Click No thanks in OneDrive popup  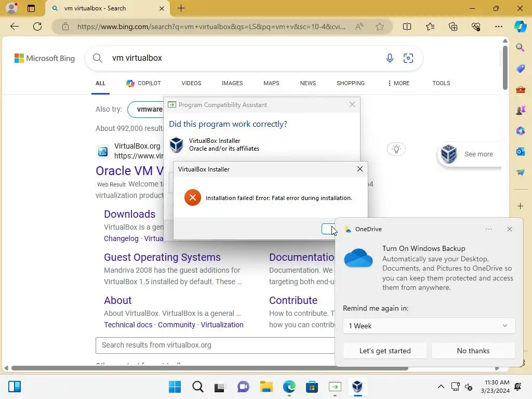473,351
